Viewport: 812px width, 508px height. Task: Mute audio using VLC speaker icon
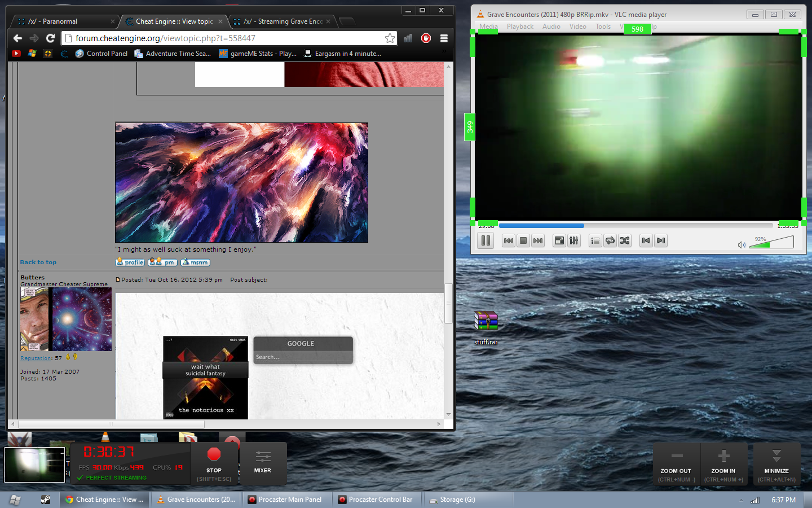(x=742, y=244)
